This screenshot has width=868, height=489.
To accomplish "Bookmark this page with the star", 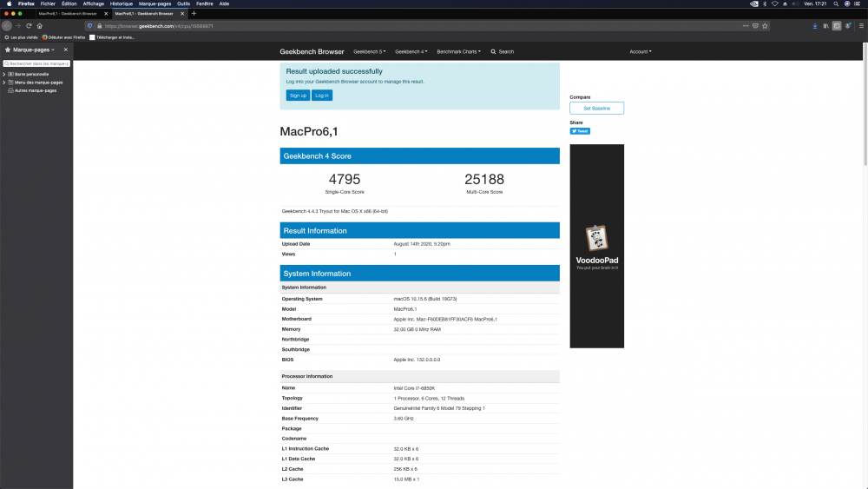I will coord(765,26).
